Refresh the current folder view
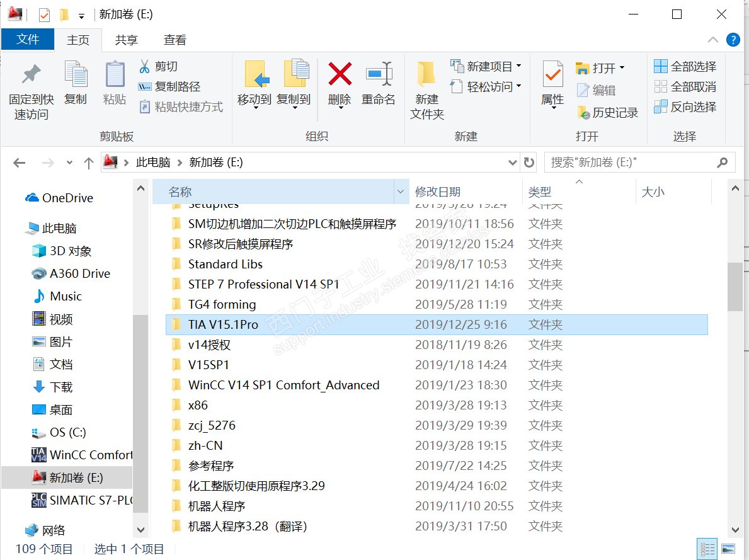Viewport: 749px width, 560px height. tap(529, 163)
